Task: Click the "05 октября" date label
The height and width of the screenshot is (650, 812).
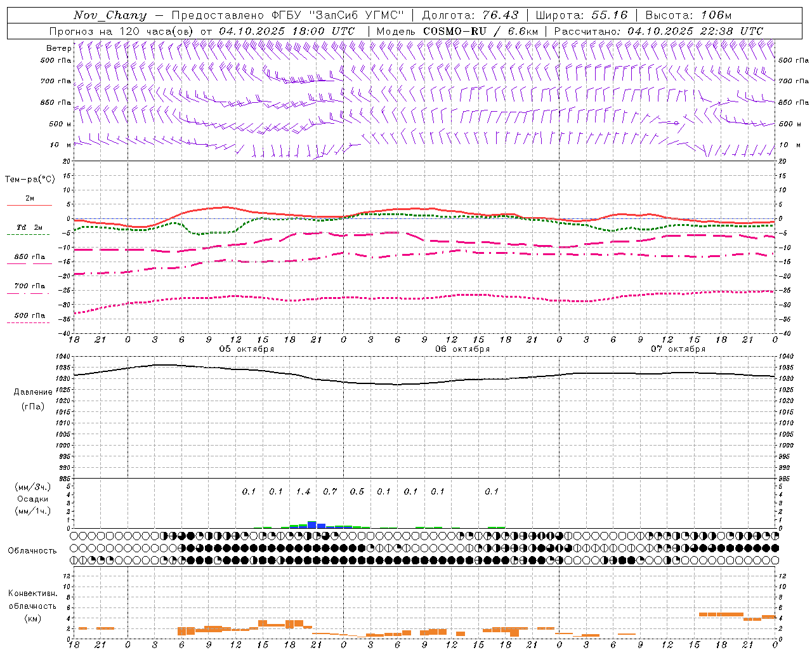Action: [x=247, y=349]
